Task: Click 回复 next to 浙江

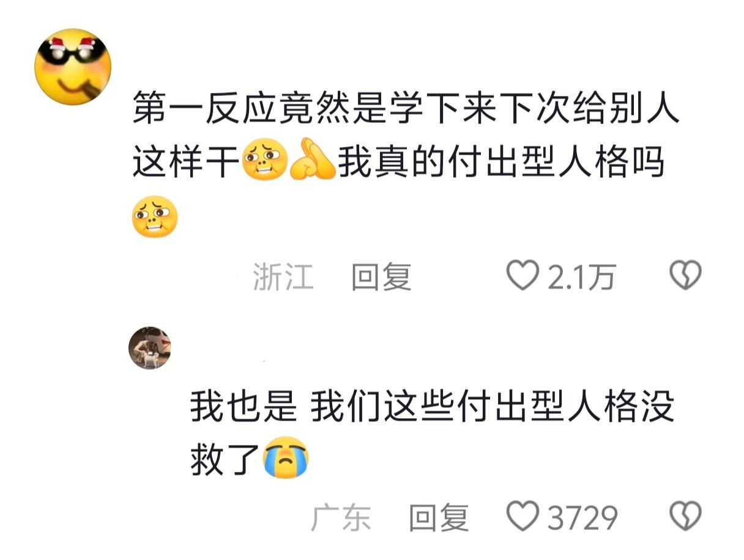Action: tap(381, 277)
